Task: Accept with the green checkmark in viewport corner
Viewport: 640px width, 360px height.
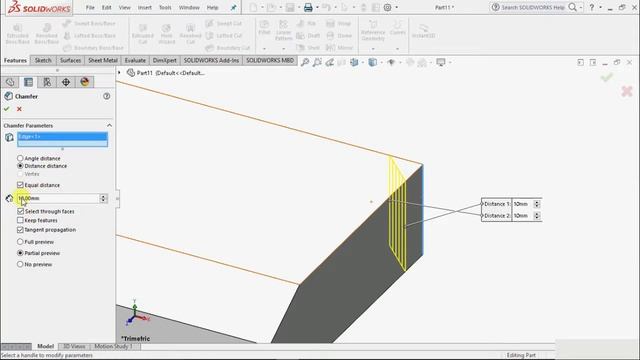Action: (607, 77)
